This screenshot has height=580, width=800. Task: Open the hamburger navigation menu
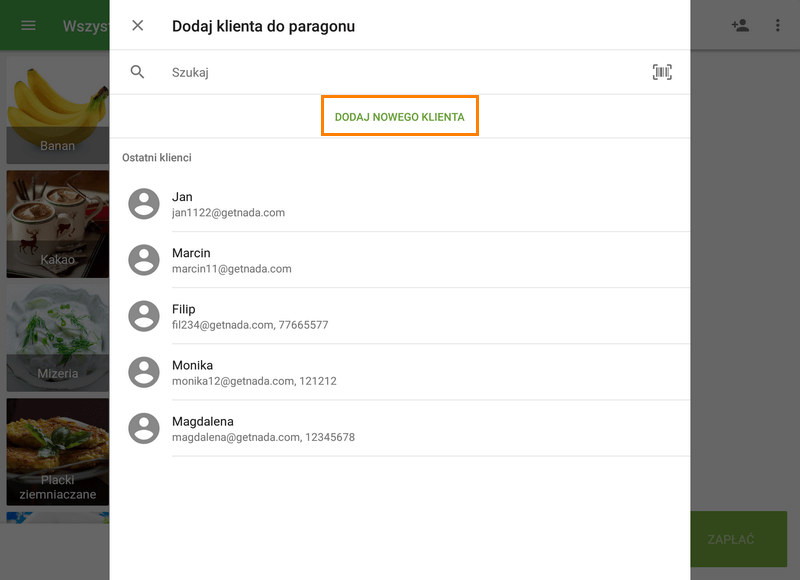pyautogui.click(x=28, y=26)
